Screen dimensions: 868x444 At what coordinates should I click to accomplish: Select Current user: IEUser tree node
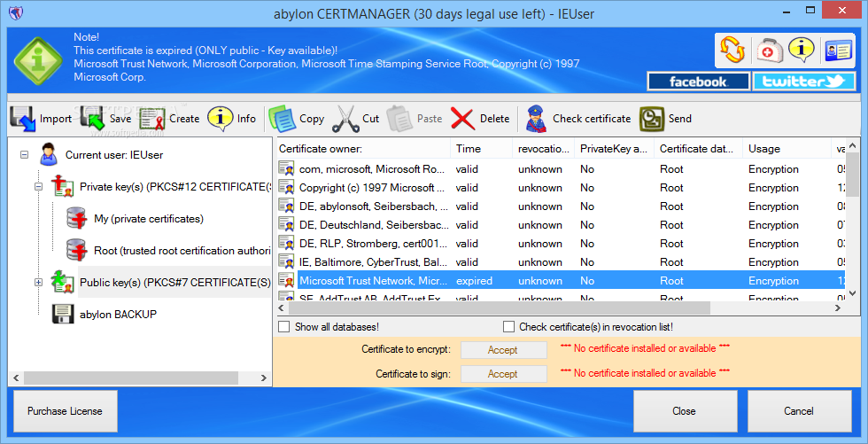tap(114, 155)
